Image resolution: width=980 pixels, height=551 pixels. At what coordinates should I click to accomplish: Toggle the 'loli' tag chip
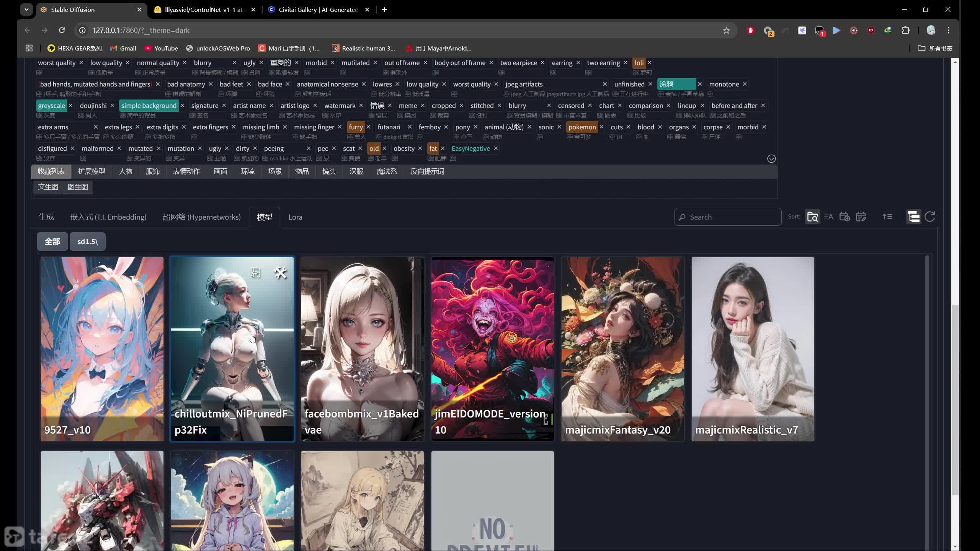[x=639, y=63]
